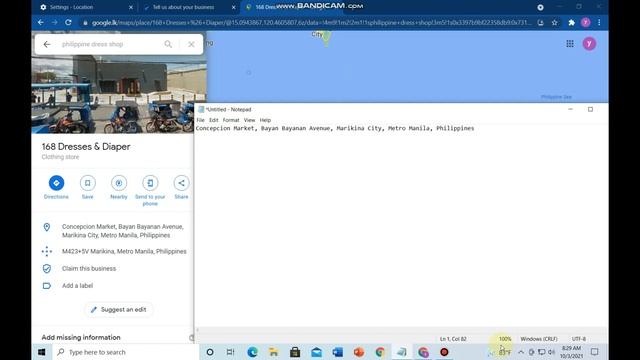
Task: Click Add missing information heading
Action: point(81,338)
